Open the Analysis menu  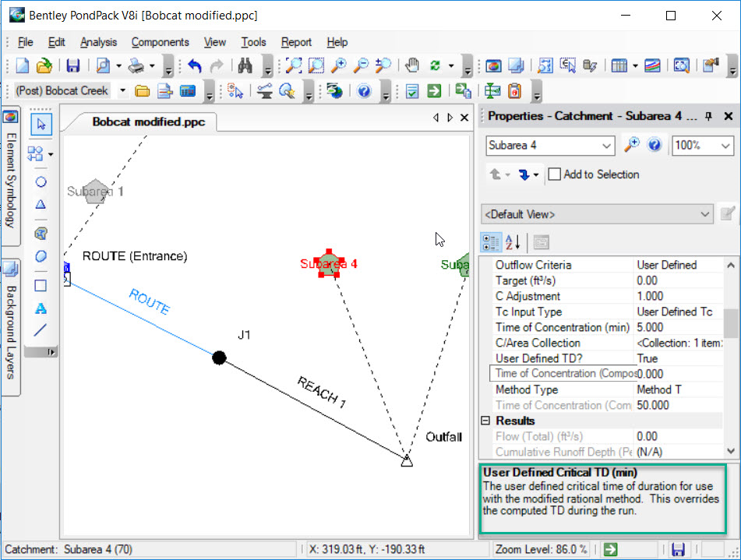(98, 42)
